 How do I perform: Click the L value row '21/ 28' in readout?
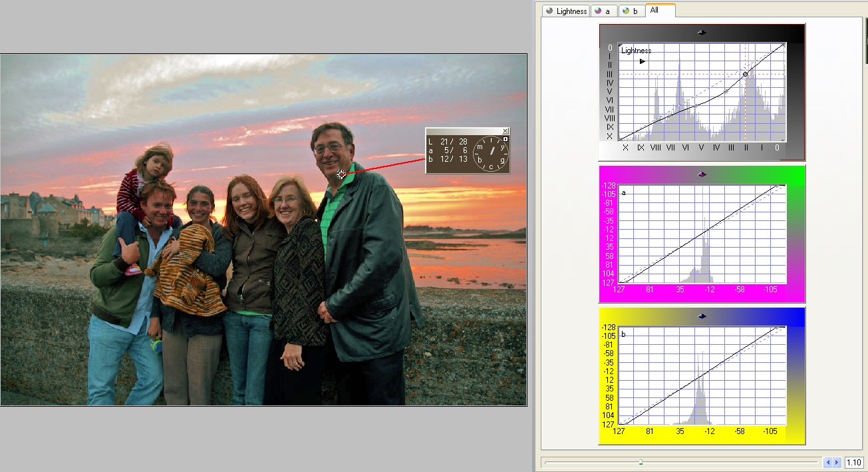448,141
